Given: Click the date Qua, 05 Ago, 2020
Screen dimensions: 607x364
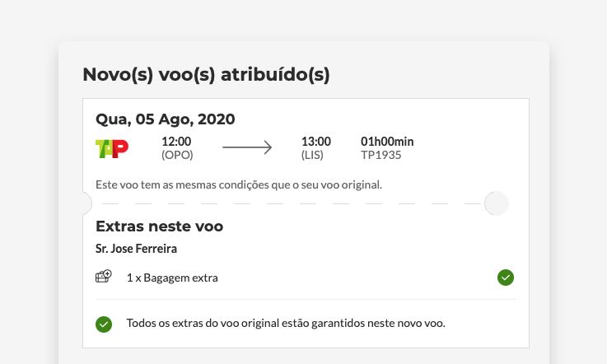Looking at the screenshot, I should tap(165, 119).
